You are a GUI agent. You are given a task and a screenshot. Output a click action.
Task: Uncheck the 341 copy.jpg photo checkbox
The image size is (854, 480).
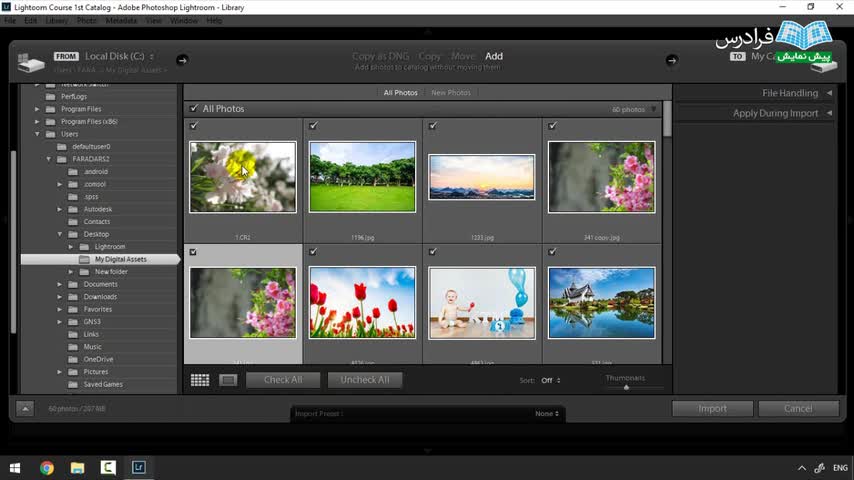pos(552,126)
